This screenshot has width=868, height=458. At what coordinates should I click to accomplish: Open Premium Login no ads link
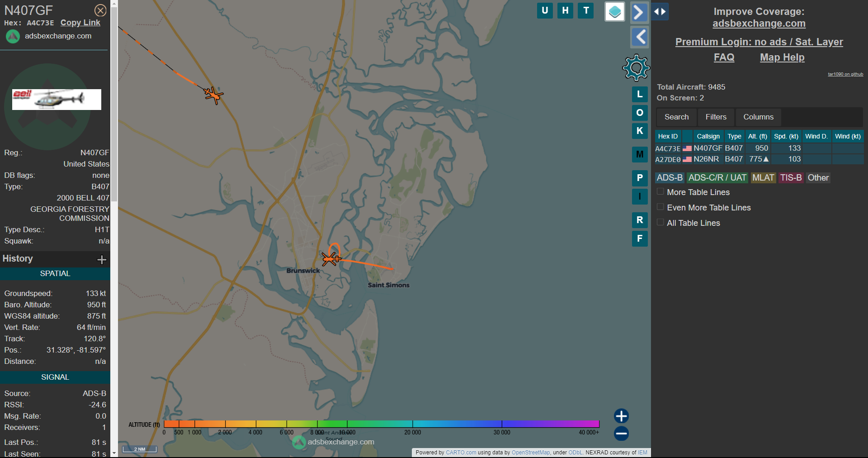click(759, 42)
